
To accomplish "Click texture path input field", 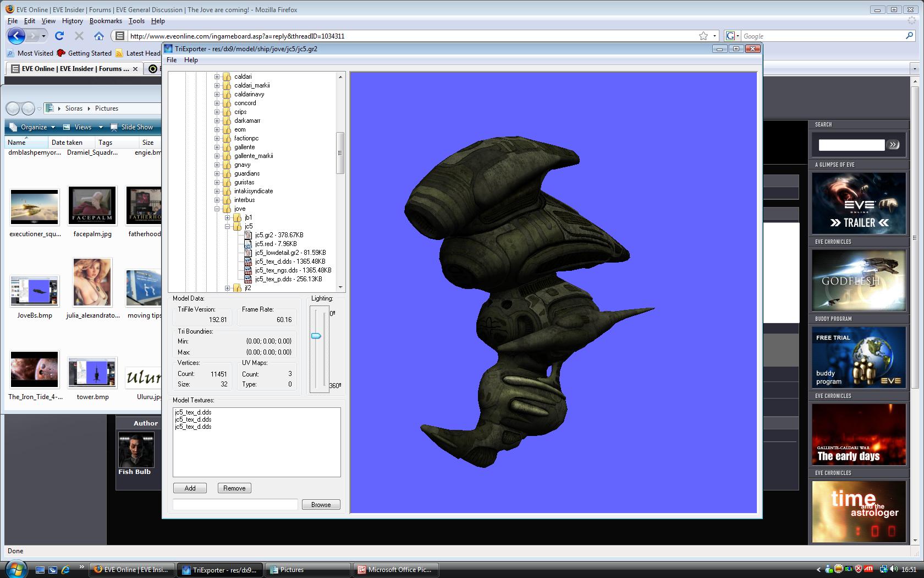I will (x=235, y=504).
